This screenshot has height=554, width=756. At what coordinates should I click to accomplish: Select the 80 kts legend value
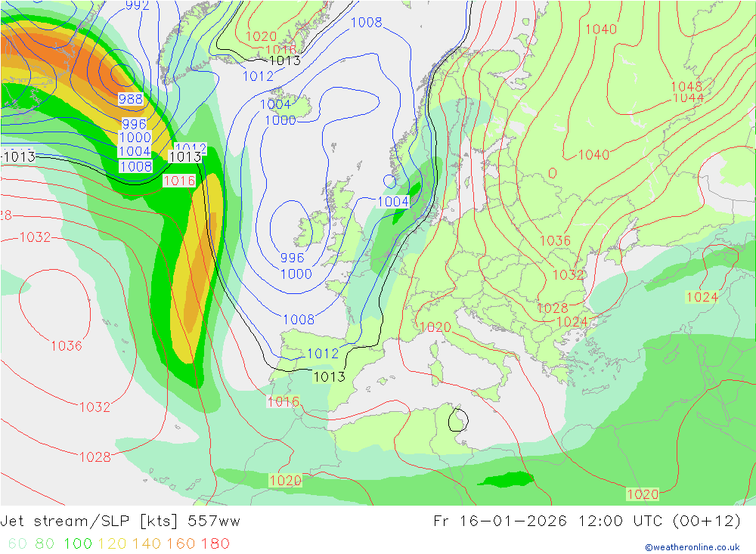pyautogui.click(x=45, y=544)
